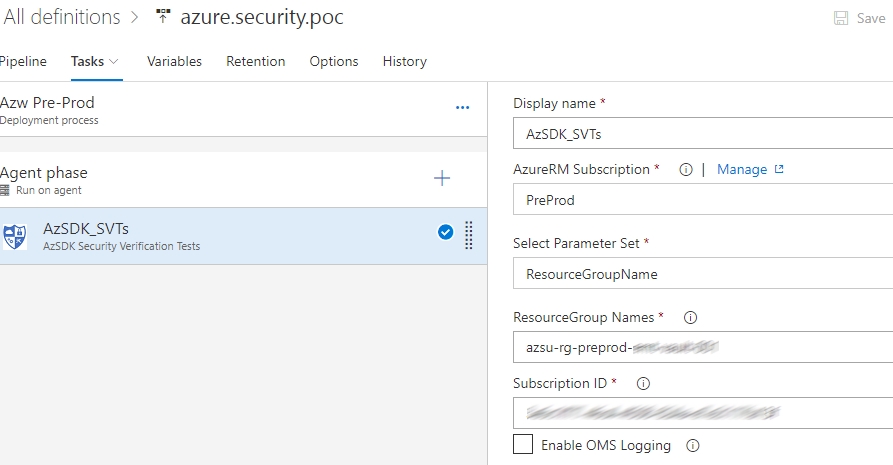The width and height of the screenshot is (893, 465).
Task: Click the Subscription ID label
Action: (x=560, y=384)
